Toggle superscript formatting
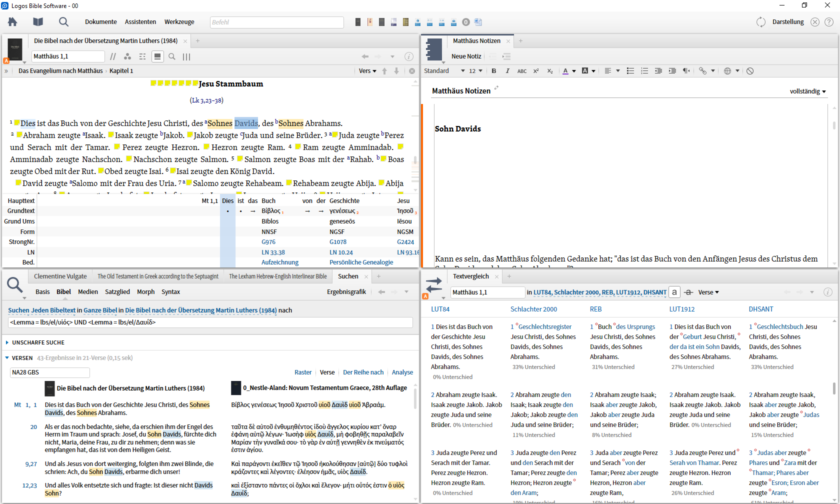Image resolution: width=840 pixels, height=504 pixels. (x=536, y=71)
